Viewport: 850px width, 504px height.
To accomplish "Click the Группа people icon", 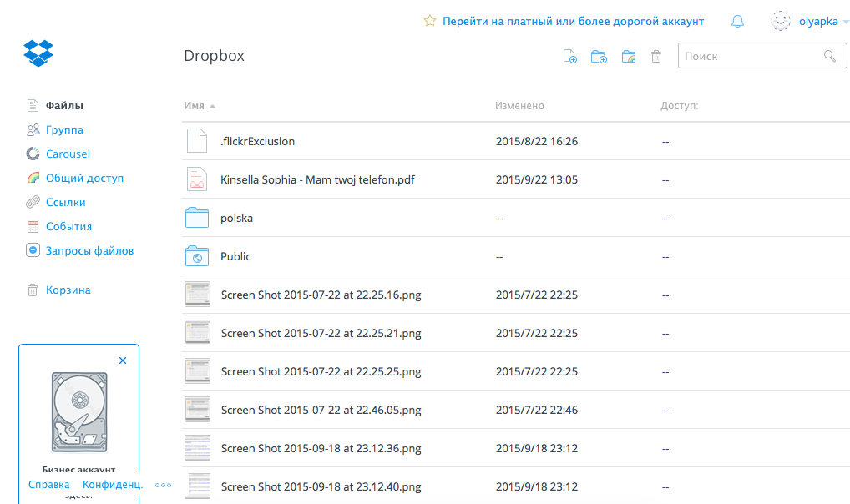I will pyautogui.click(x=33, y=129).
